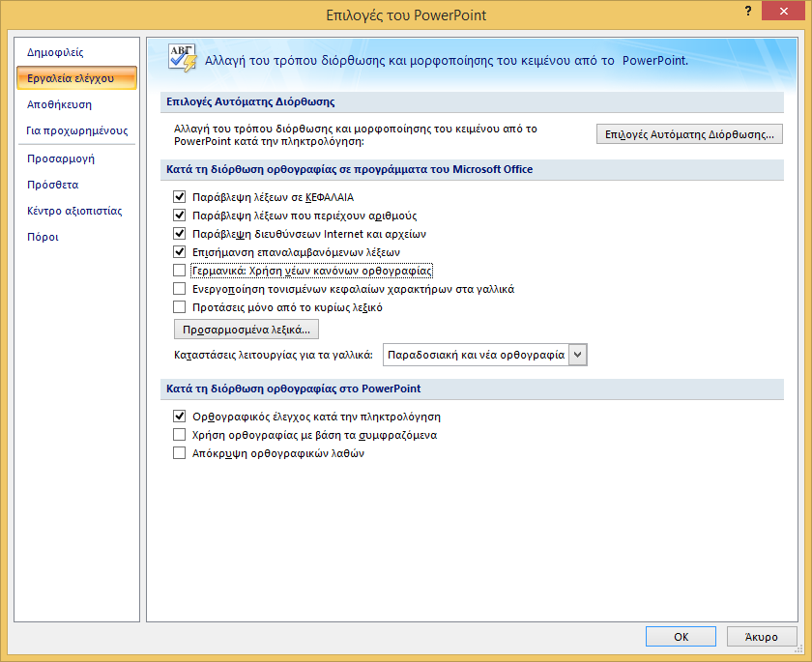Image resolution: width=812 pixels, height=662 pixels.
Task: Close the PowerPoint options dialog
Action: tap(784, 12)
